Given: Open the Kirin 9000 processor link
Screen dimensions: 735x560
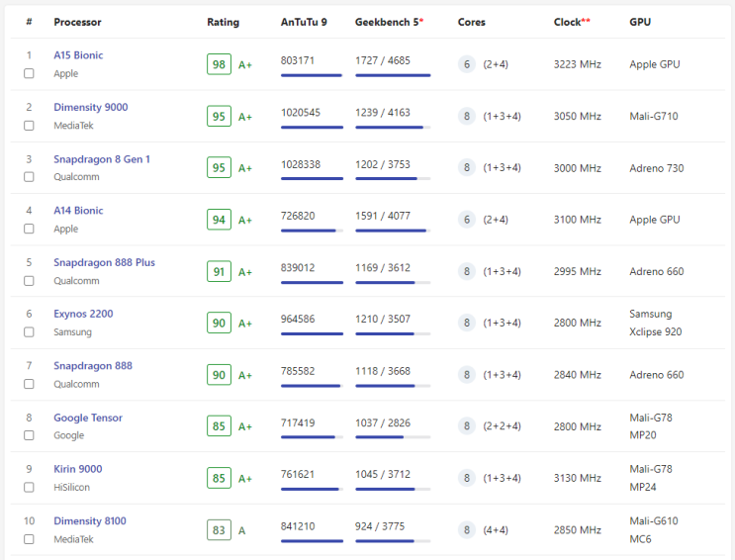Looking at the screenshot, I should point(78,469).
